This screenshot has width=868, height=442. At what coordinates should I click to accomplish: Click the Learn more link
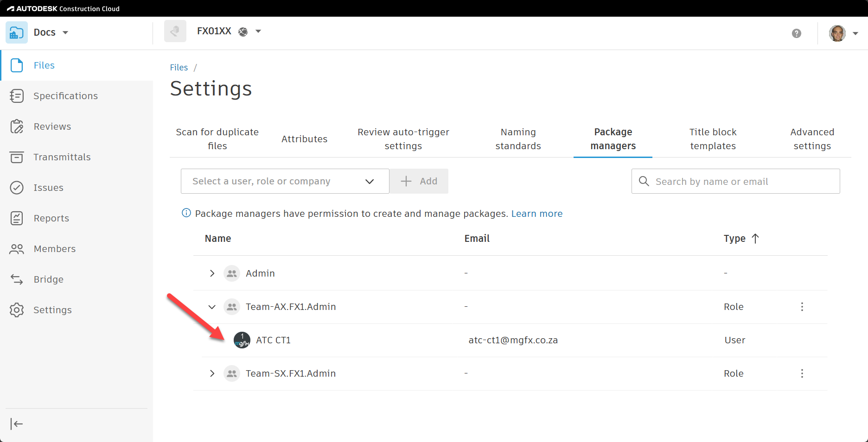(537, 214)
